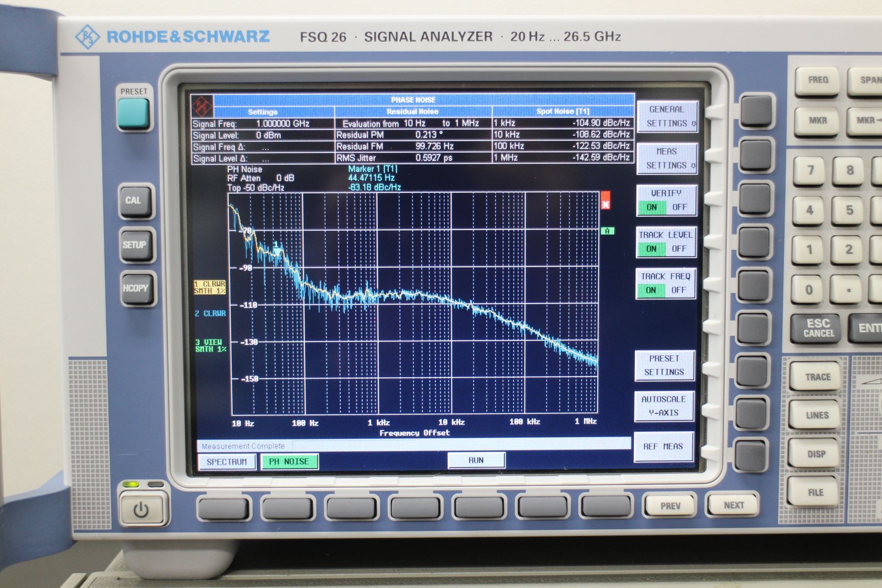Click trace 1 CLRWR SMTH 1% label
The image size is (882, 588).
coord(210,287)
